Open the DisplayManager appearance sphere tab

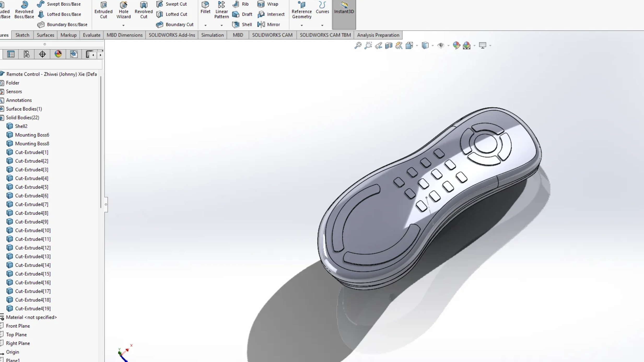[58, 54]
